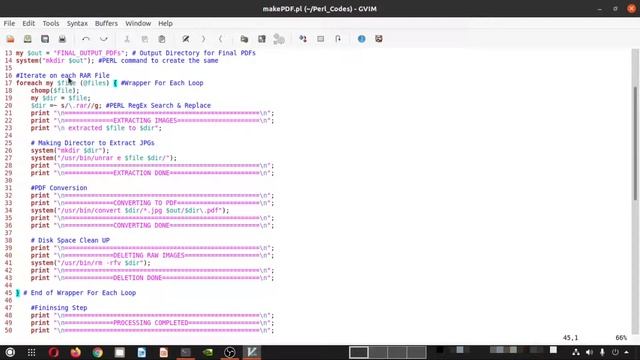This screenshot has width=640, height=360.
Task: Click the Find help toolbar icon
Action: click(379, 39)
